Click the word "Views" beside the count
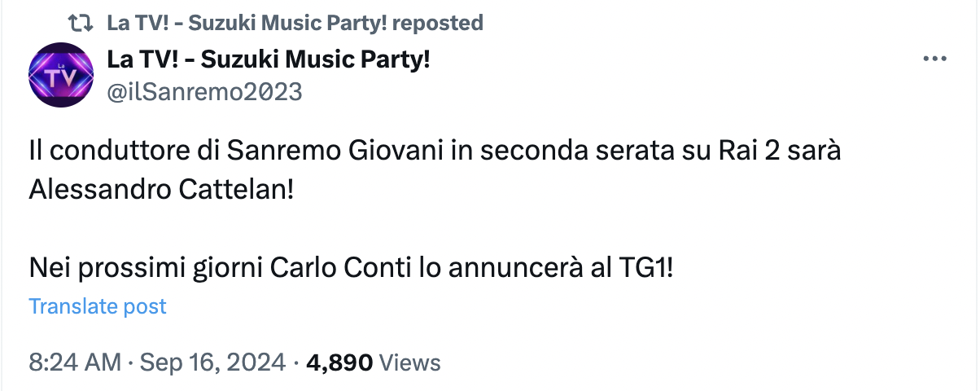This screenshot has height=391, width=980. point(410,362)
